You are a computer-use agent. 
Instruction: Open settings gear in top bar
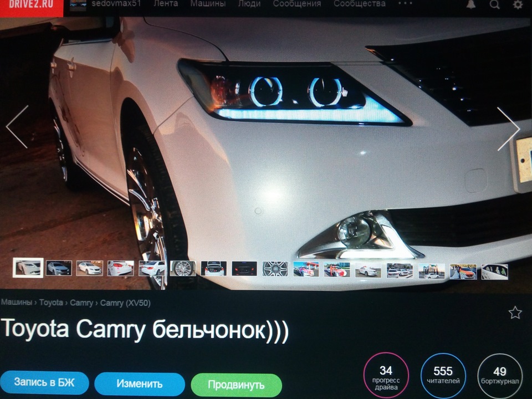[x=518, y=4]
